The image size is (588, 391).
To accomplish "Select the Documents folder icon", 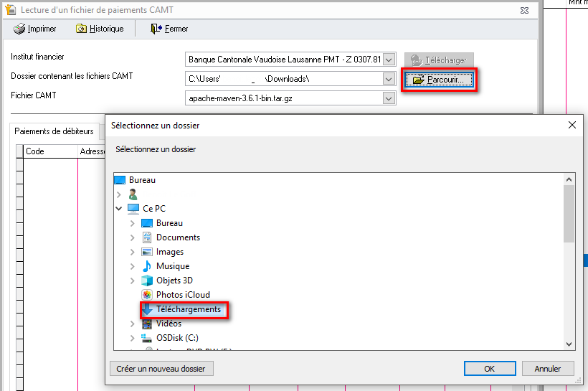I will click(147, 237).
